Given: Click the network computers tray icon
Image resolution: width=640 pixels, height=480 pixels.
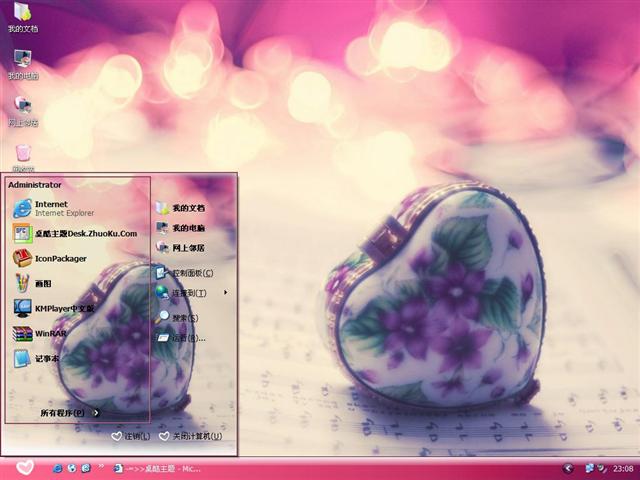Looking at the screenshot, I should click(x=590, y=469).
